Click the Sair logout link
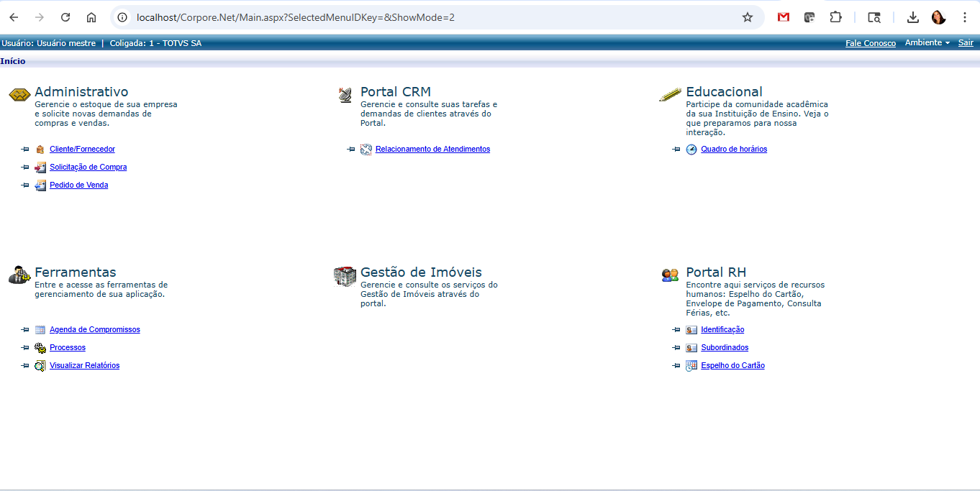 coord(966,43)
